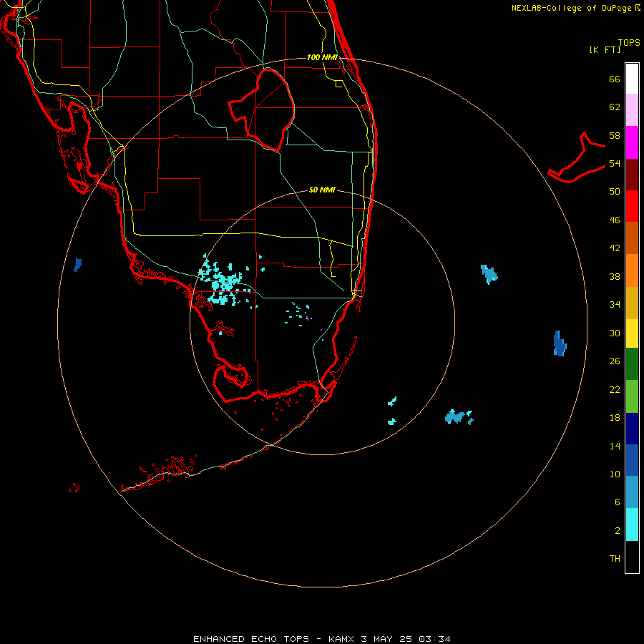Click the red island outline in the northeast
This screenshot has width=644, height=644.
tap(577, 157)
